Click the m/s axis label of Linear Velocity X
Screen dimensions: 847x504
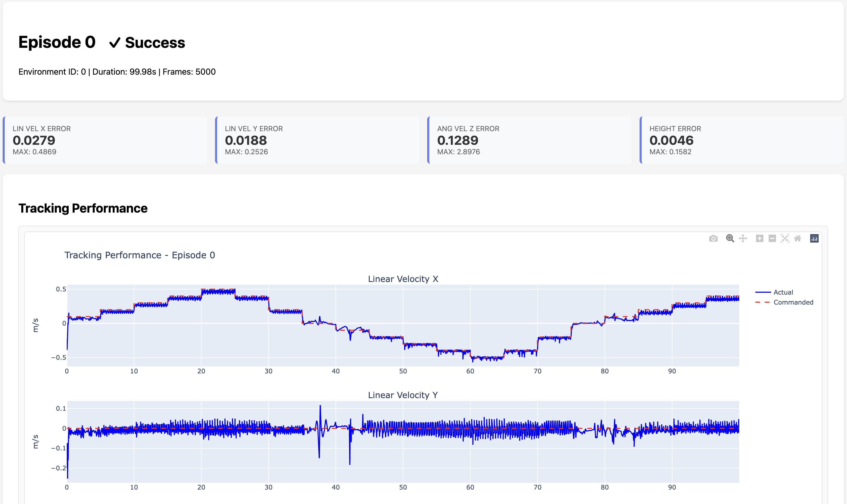(35, 325)
